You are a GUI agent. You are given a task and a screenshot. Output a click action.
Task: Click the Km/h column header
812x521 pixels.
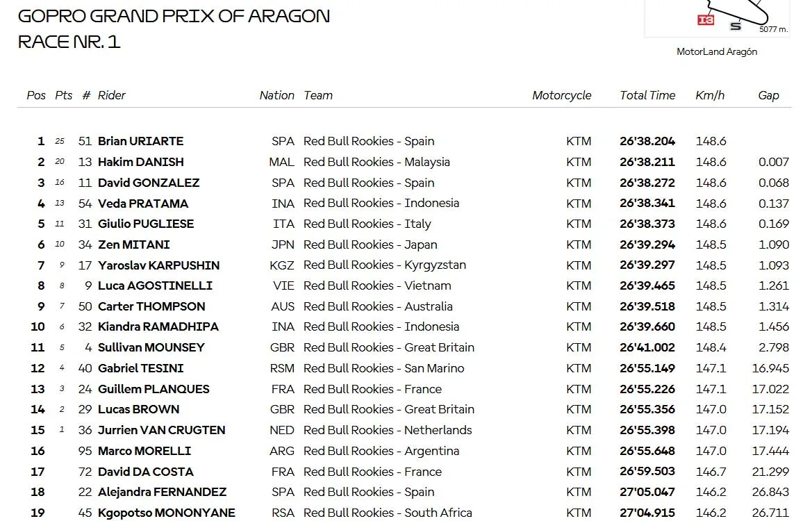(709, 95)
